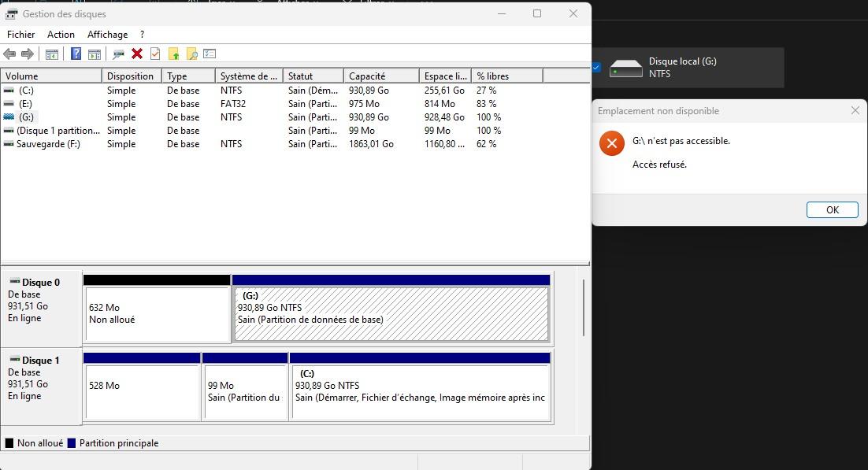Viewport: 868px width, 470px height.
Task: Select the Sauvegarde (F:) volume row icon
Action: point(9,144)
